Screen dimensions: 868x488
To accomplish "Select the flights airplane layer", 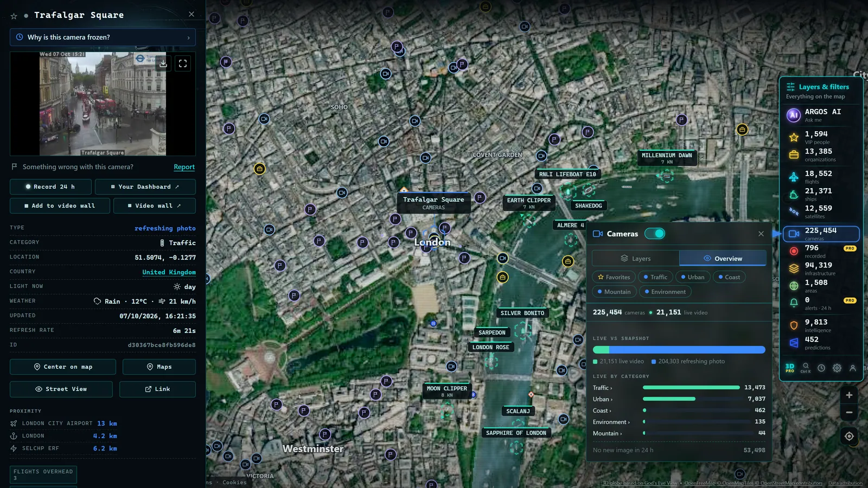I will coord(794,177).
